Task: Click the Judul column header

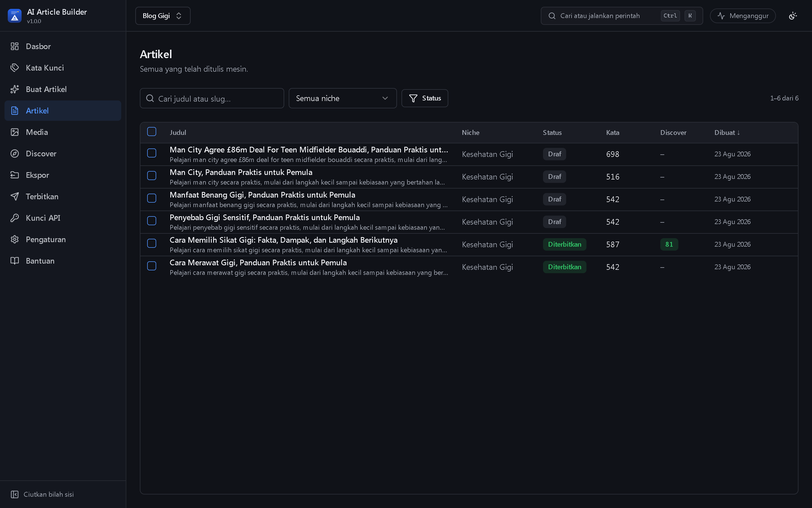Action: (x=178, y=132)
